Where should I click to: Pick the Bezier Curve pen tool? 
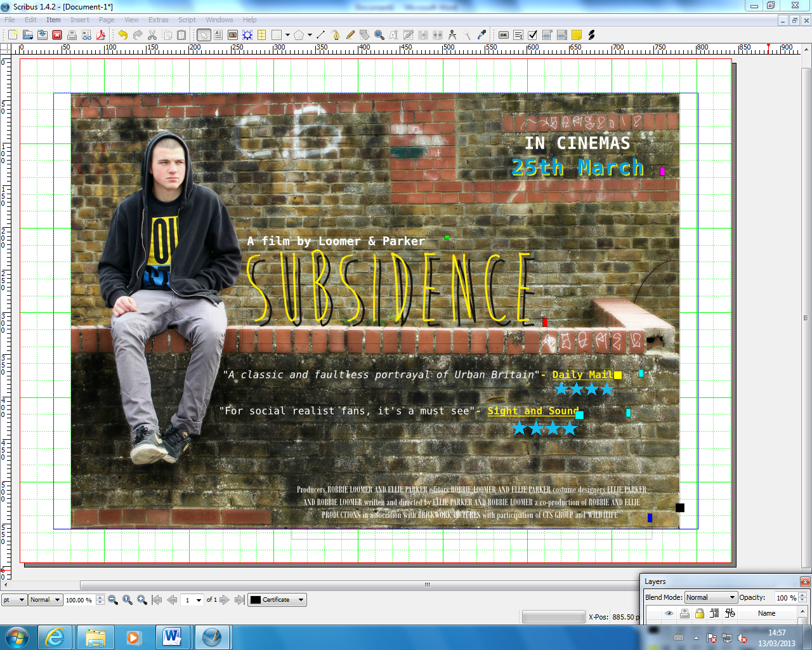click(336, 35)
